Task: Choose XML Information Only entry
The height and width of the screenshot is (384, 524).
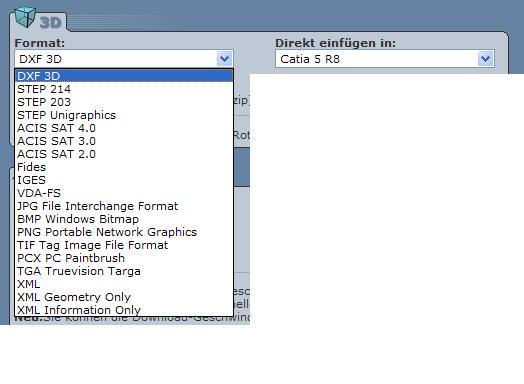Action: point(124,310)
